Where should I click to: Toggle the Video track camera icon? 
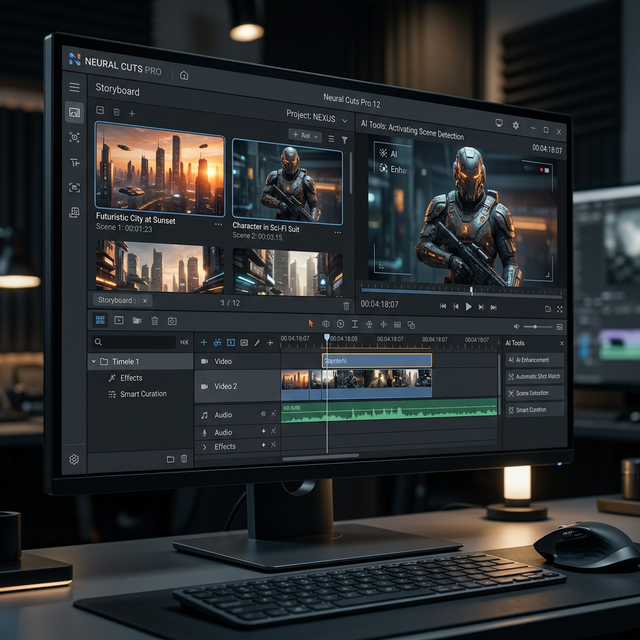click(x=204, y=361)
